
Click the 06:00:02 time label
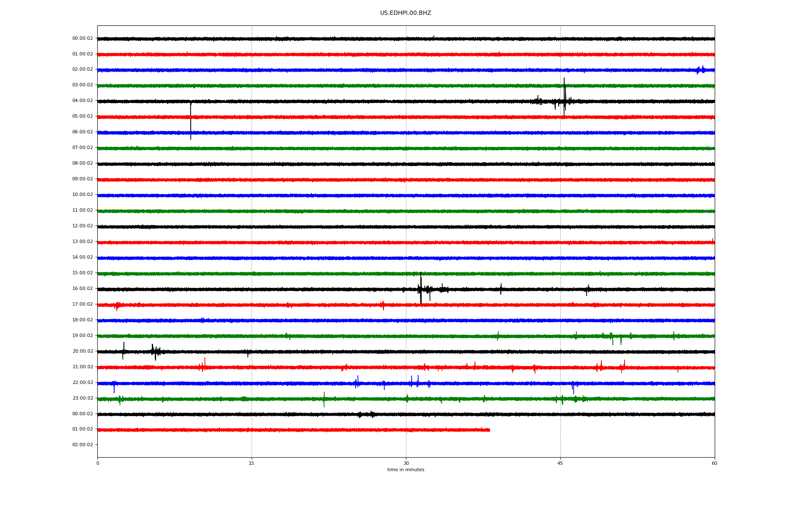pyautogui.click(x=82, y=132)
